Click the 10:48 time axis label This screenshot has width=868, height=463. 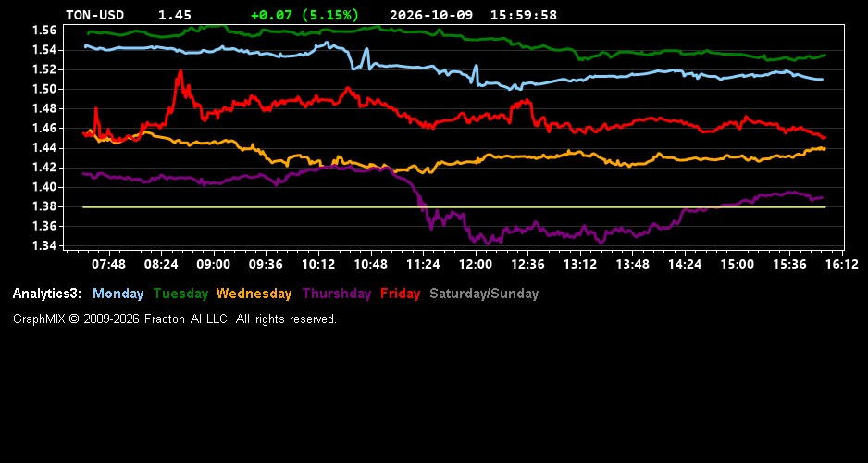[371, 265]
